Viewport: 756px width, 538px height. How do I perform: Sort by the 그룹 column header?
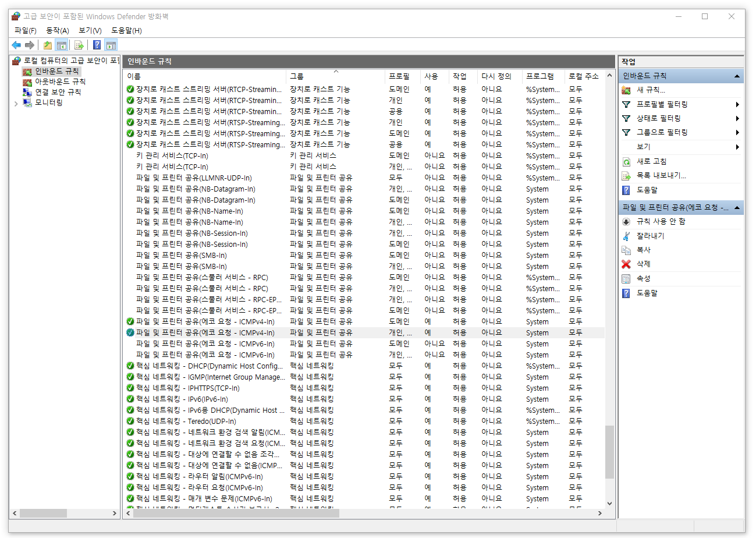336,76
